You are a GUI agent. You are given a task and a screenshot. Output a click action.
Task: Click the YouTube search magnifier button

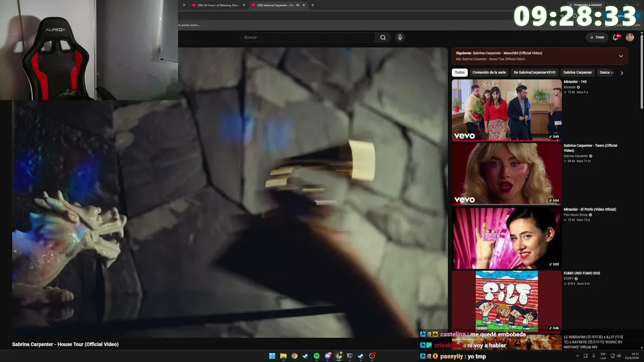(x=383, y=37)
